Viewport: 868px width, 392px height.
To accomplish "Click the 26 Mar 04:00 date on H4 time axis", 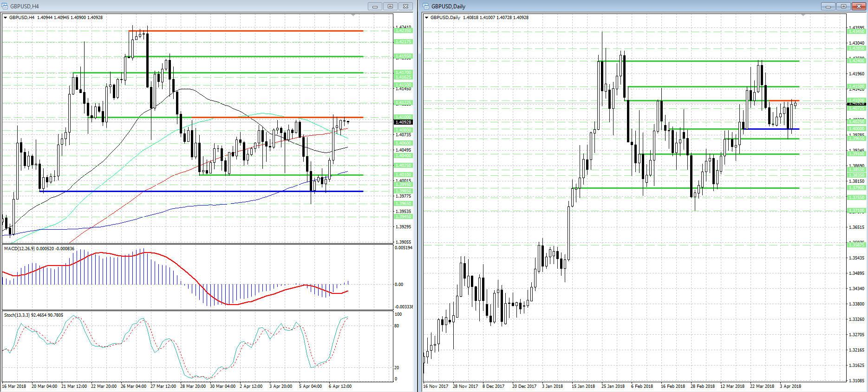I will [133, 386].
